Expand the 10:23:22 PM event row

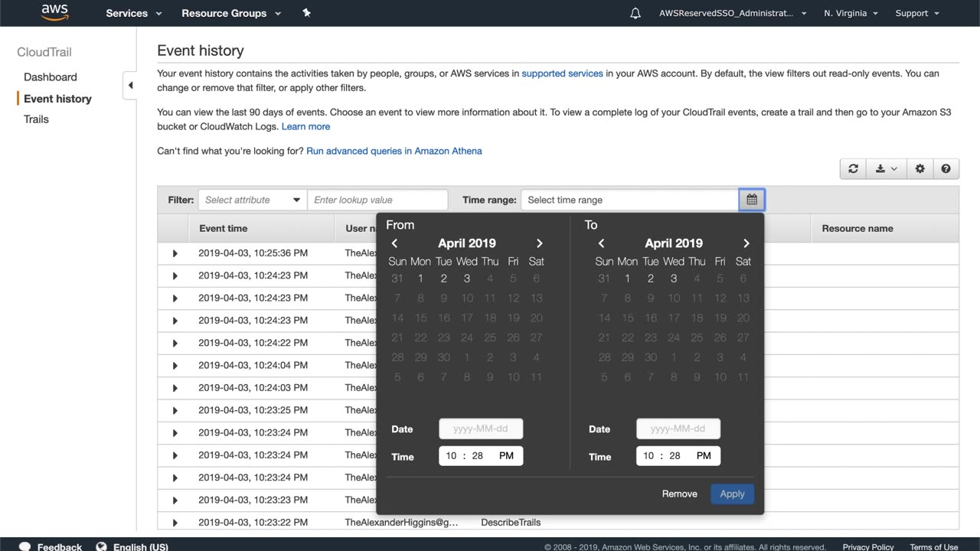175,523
